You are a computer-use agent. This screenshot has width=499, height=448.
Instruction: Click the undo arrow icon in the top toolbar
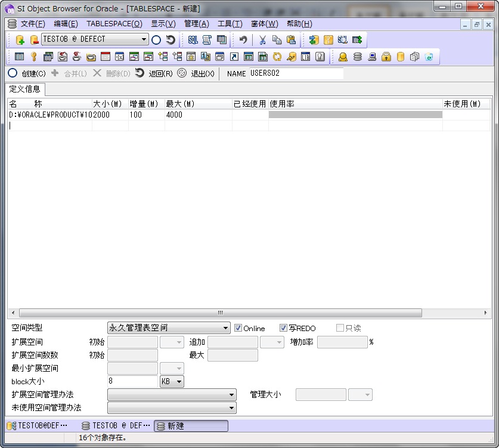pos(243,40)
